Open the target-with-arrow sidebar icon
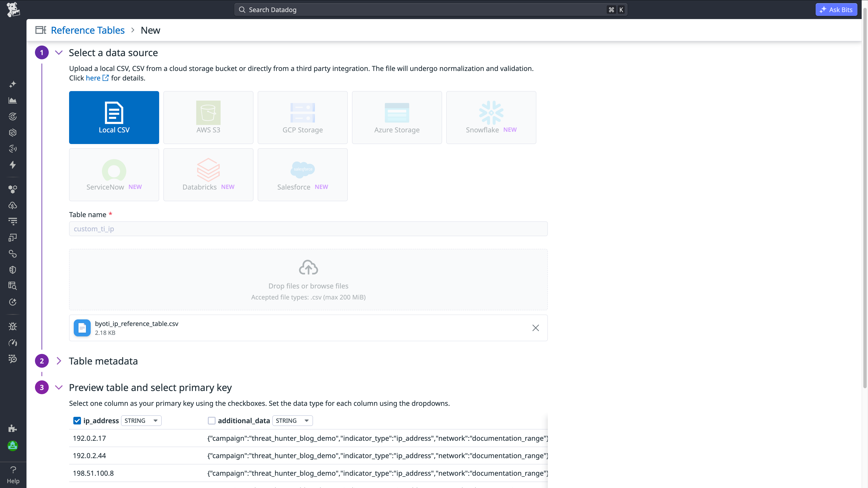 [13, 116]
